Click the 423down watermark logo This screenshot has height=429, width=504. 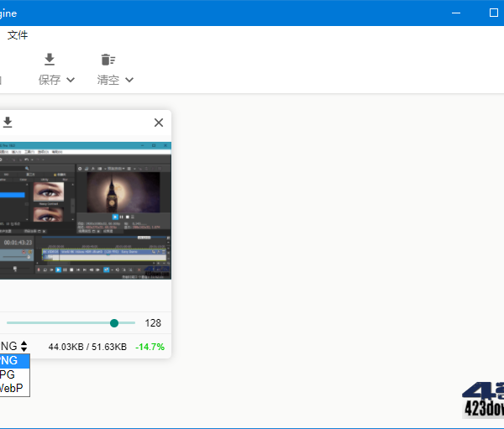point(484,400)
